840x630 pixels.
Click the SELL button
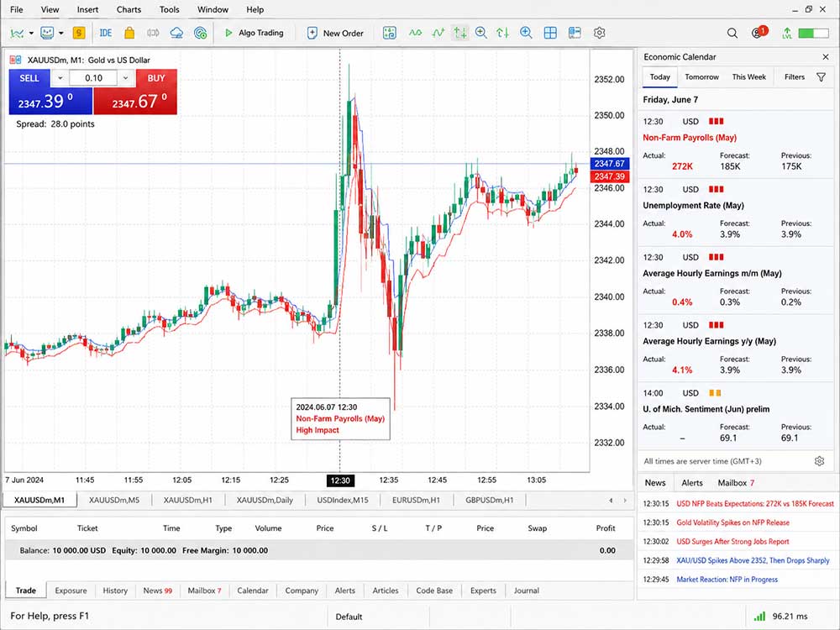29,78
